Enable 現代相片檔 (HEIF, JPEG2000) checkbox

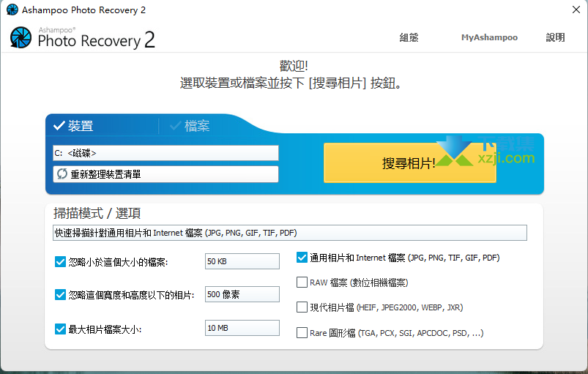(x=302, y=307)
